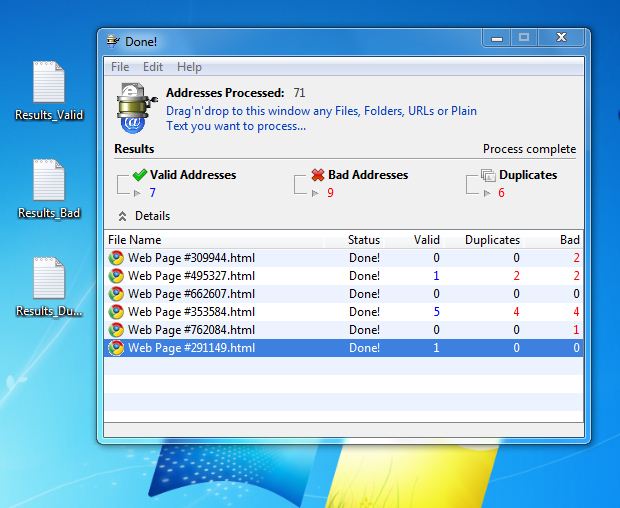Select row Web Page #495327.html
620x508 pixels.
(344, 276)
